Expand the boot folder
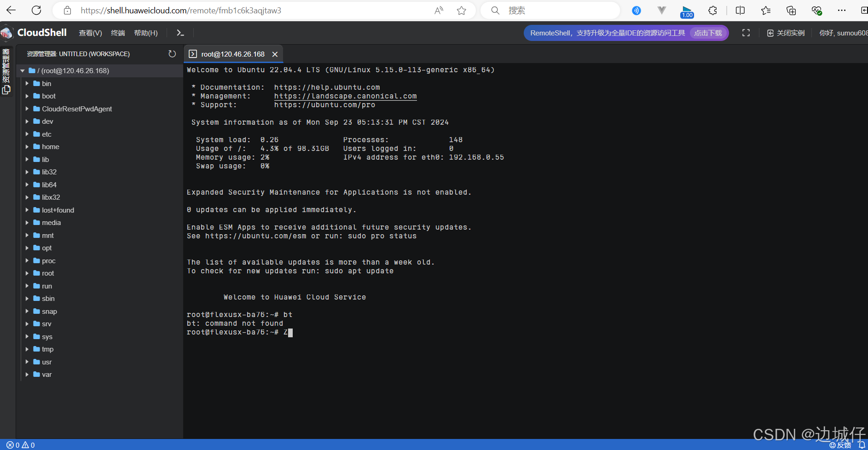 tap(27, 96)
